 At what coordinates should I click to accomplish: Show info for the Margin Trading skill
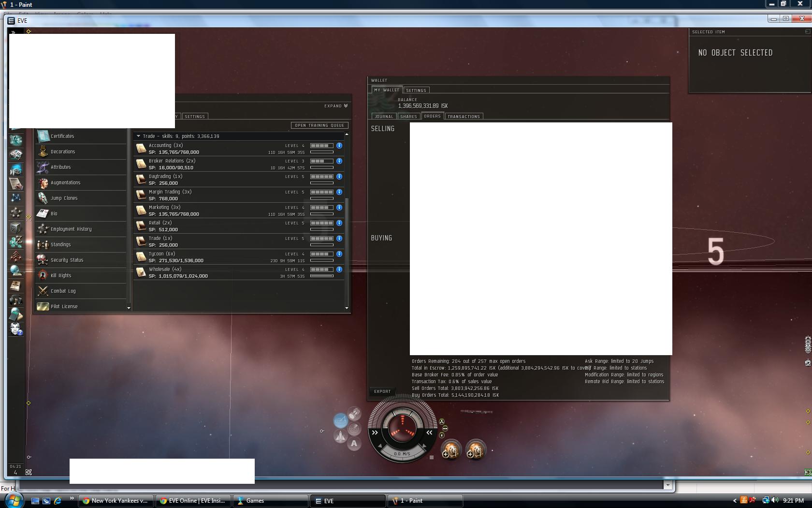pyautogui.click(x=339, y=192)
